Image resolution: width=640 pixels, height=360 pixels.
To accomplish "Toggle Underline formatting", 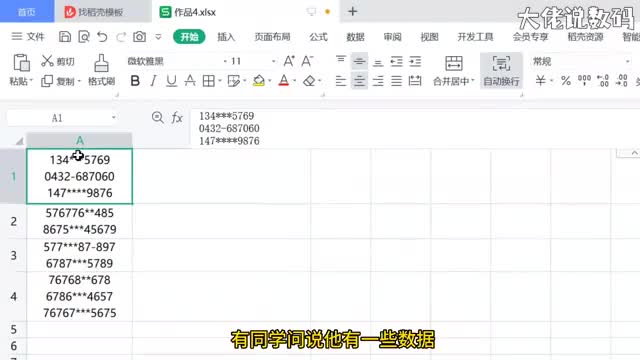I will pyautogui.click(x=171, y=81).
